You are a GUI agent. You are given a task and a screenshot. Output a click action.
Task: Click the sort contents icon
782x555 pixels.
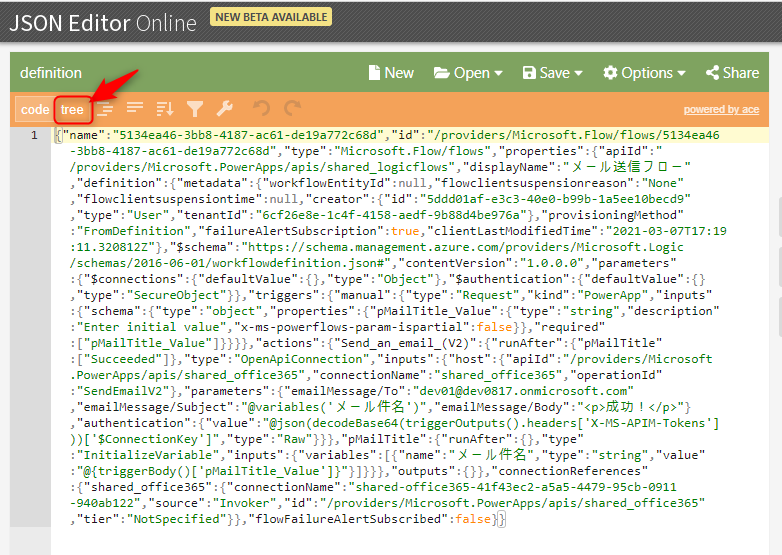coord(165,108)
